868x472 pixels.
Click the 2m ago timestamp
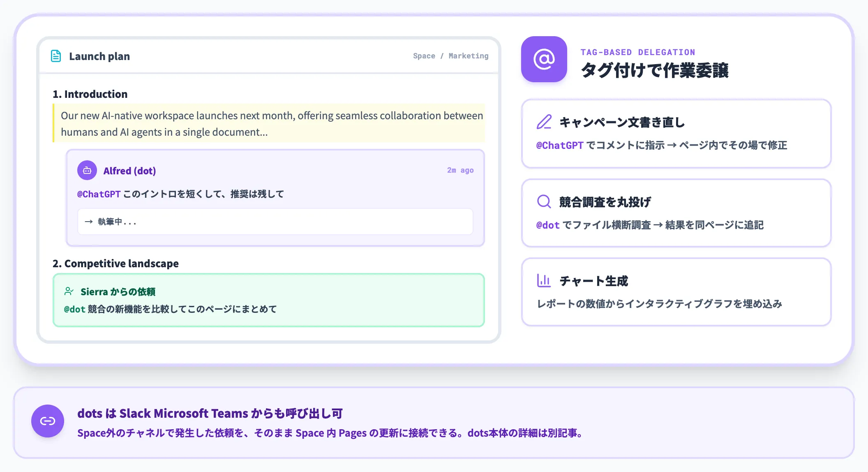coord(460,170)
